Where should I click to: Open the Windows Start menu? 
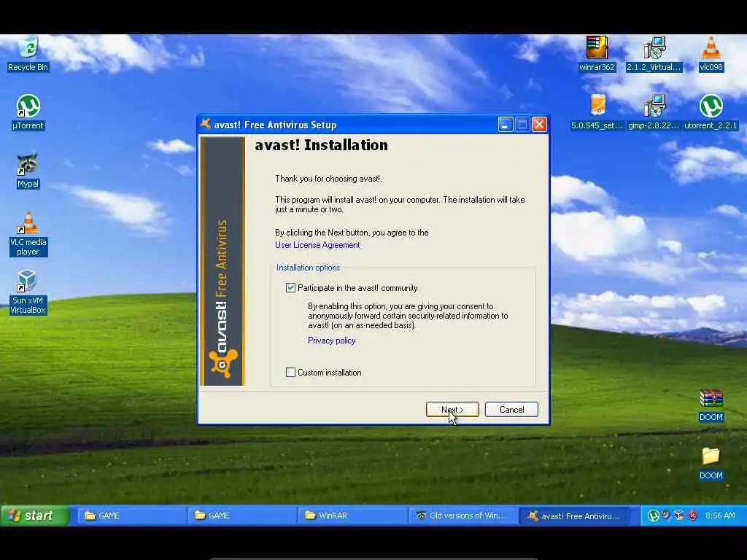(35, 516)
